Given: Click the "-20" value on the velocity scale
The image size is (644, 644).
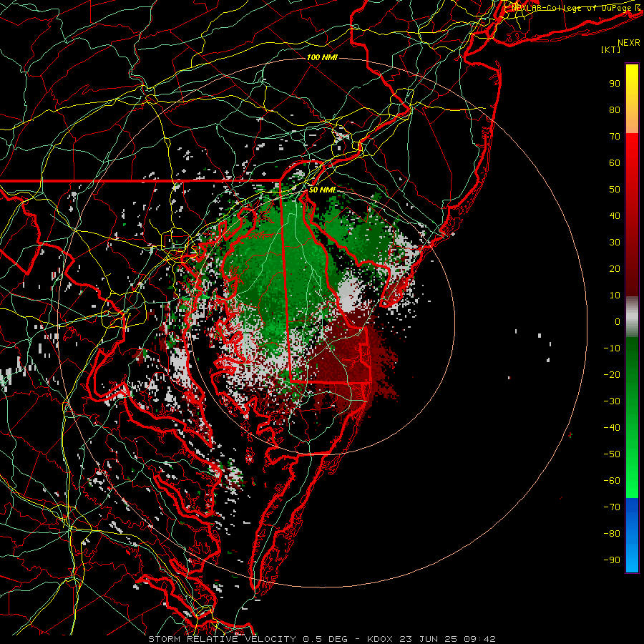Looking at the screenshot, I should [x=612, y=375].
